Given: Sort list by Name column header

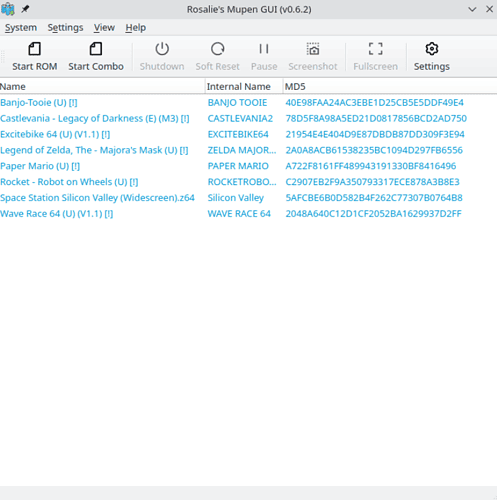Looking at the screenshot, I should coord(102,87).
